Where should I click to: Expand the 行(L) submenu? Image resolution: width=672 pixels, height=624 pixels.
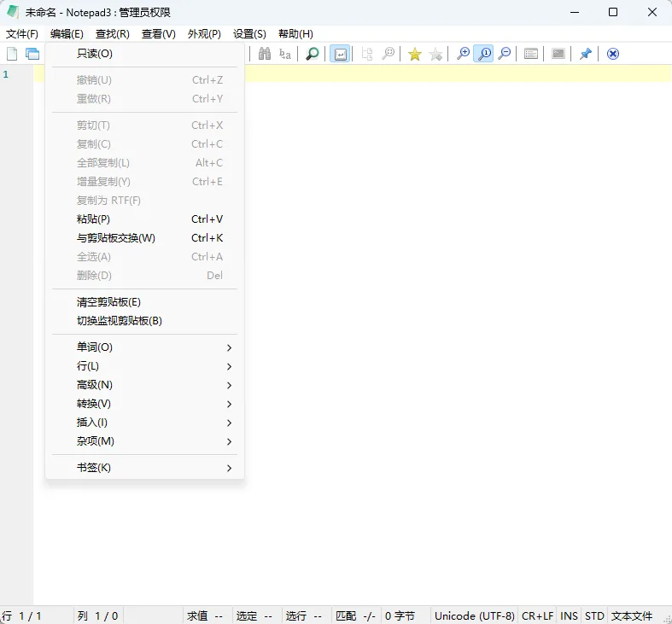pos(145,366)
